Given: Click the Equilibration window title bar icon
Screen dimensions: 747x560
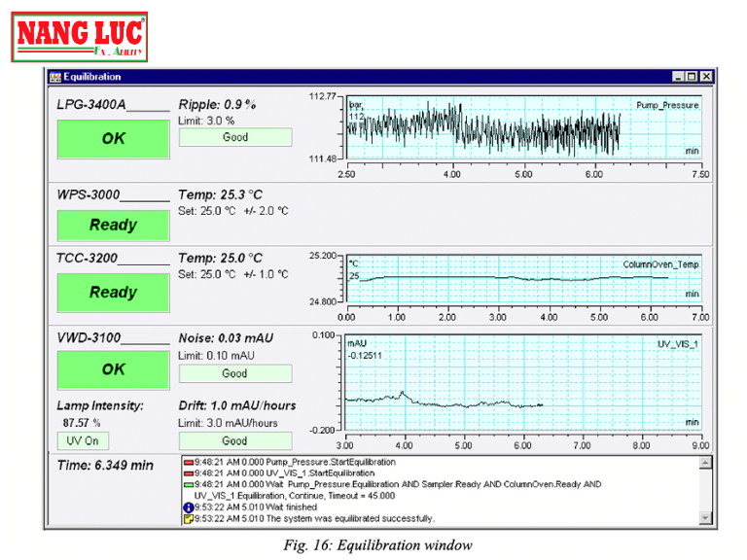Looking at the screenshot, I should tap(55, 77).
